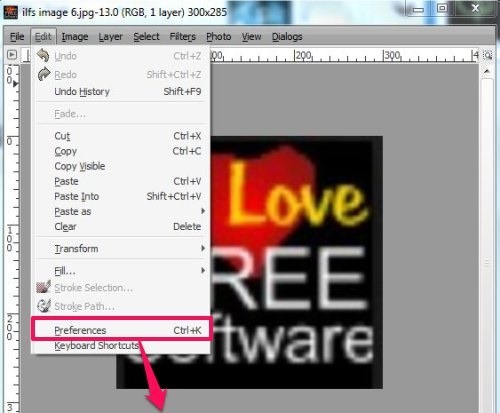
Task: Click the Stroke Selection brush icon
Action: point(43,287)
